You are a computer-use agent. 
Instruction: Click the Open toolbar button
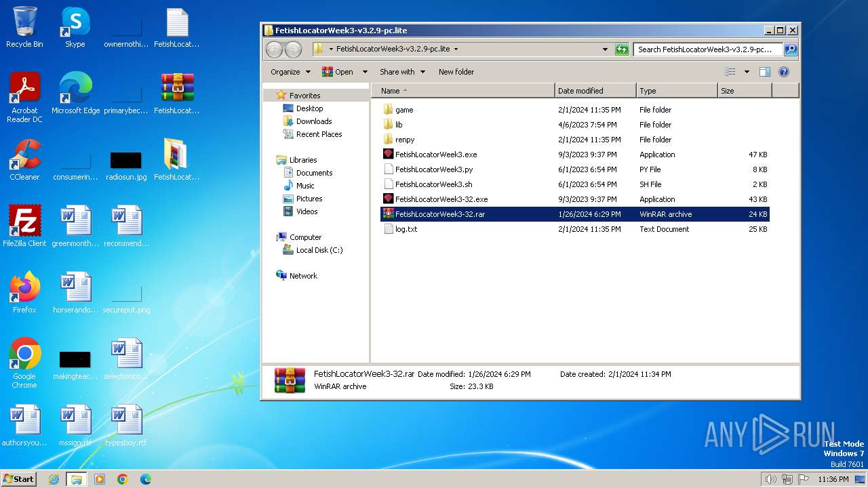(x=338, y=72)
